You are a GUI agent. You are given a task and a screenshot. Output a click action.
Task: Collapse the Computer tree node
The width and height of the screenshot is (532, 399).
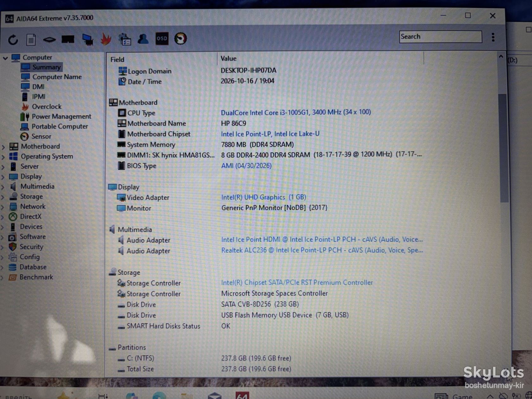tap(5, 58)
